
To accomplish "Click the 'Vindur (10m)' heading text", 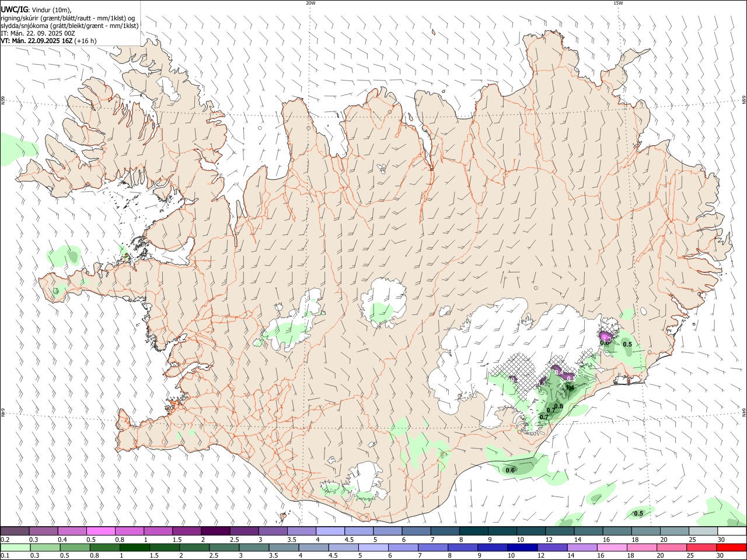I will pos(51,10).
